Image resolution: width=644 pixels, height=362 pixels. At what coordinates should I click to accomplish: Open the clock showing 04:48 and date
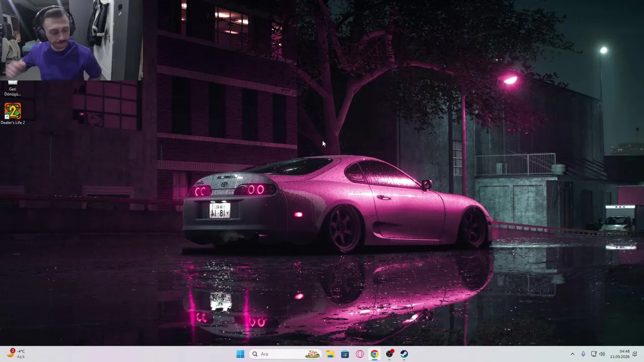point(619,354)
